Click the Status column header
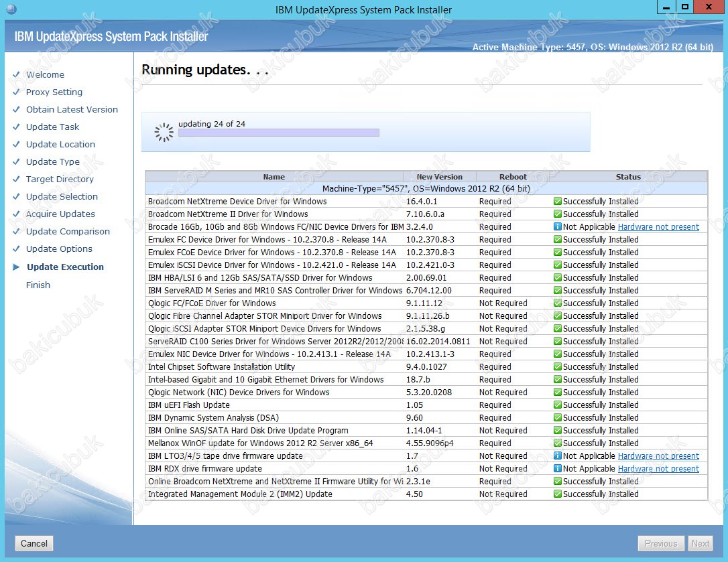 (x=628, y=177)
